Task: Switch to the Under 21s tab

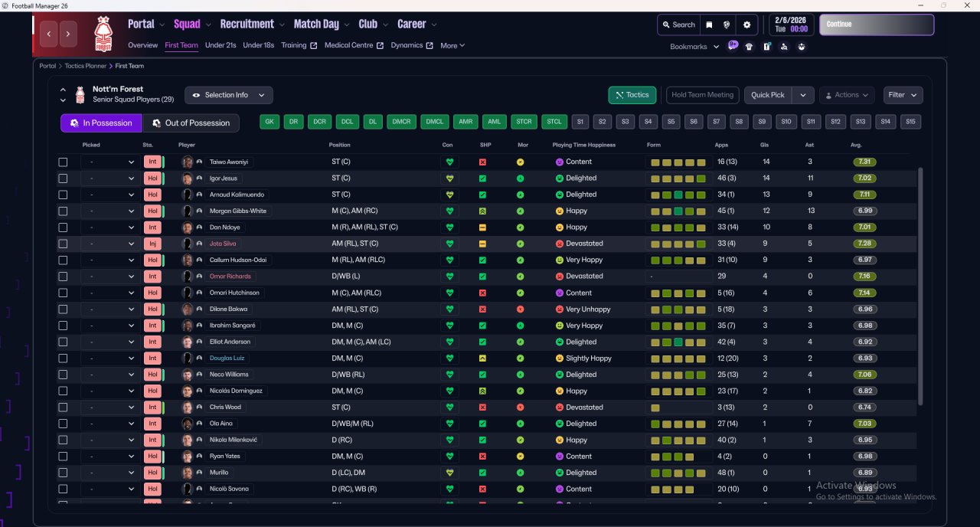Action: click(x=220, y=45)
